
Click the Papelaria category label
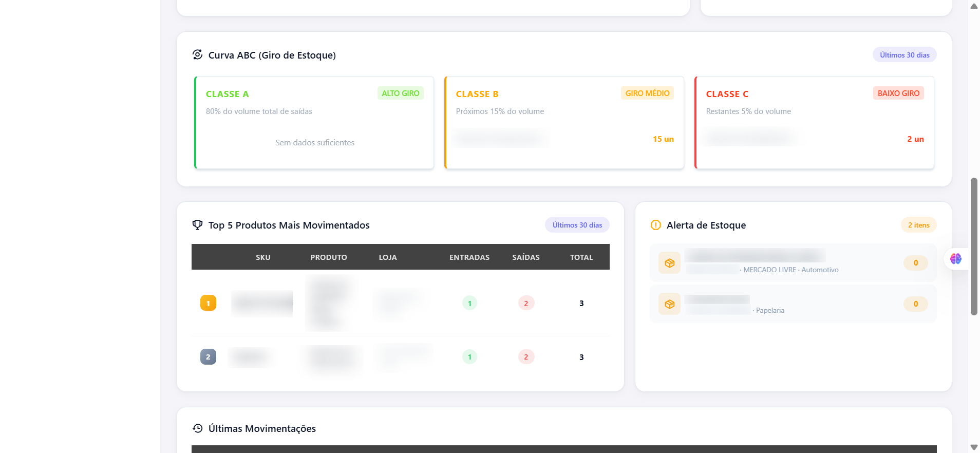click(770, 310)
